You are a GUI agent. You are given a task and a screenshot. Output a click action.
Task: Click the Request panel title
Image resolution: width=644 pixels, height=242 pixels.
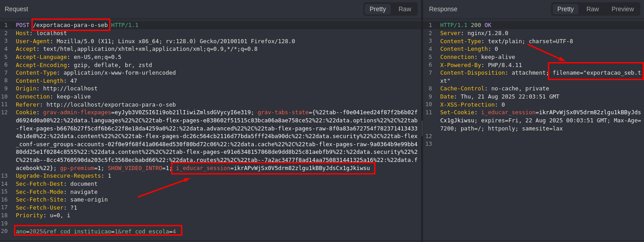click(x=16, y=9)
